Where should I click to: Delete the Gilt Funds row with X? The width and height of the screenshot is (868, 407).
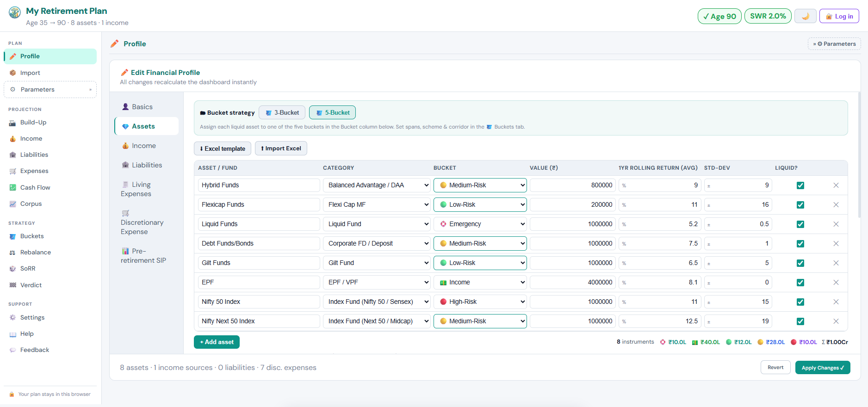click(836, 263)
